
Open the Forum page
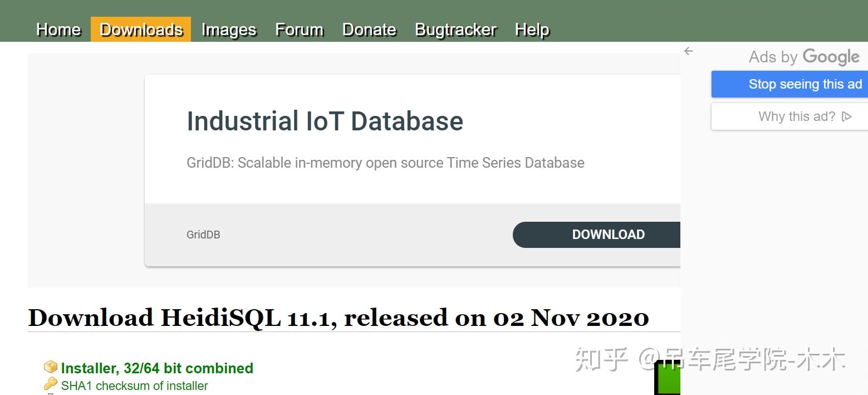coord(299,30)
